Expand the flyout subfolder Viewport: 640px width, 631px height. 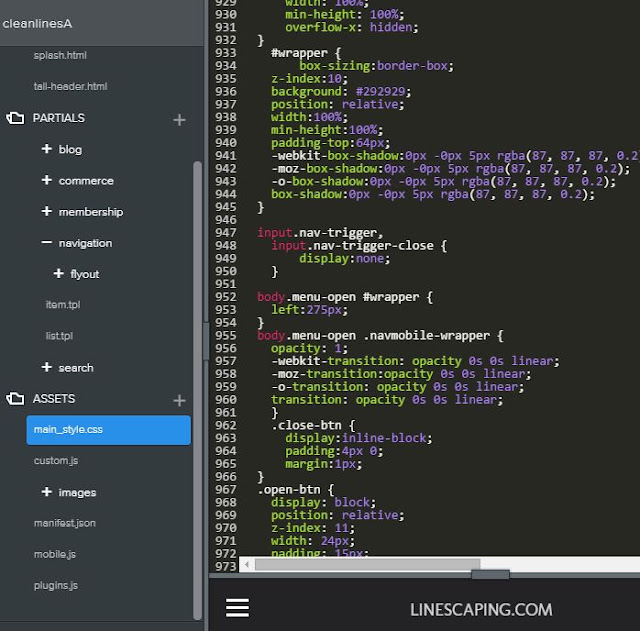coord(58,273)
